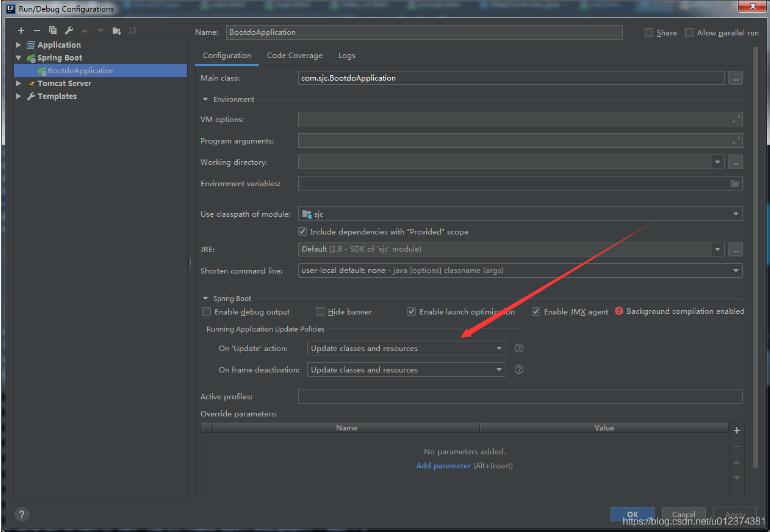This screenshot has height=532, width=770.
Task: Collapse the Environment section
Action: point(206,99)
